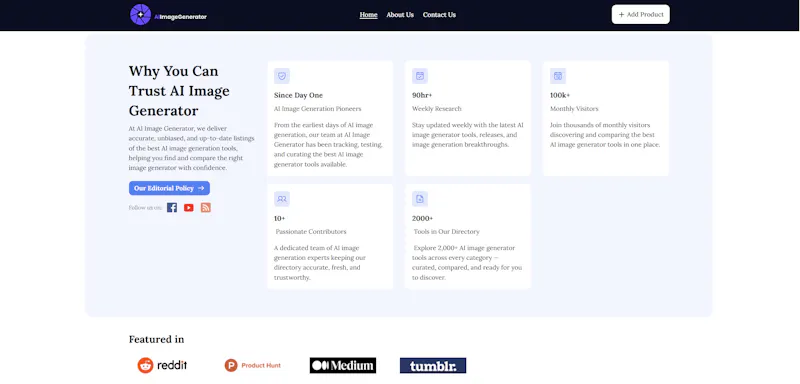Image resolution: width=800 pixels, height=384 pixels.
Task: Open the Medium featured logo
Action: pyautogui.click(x=343, y=365)
